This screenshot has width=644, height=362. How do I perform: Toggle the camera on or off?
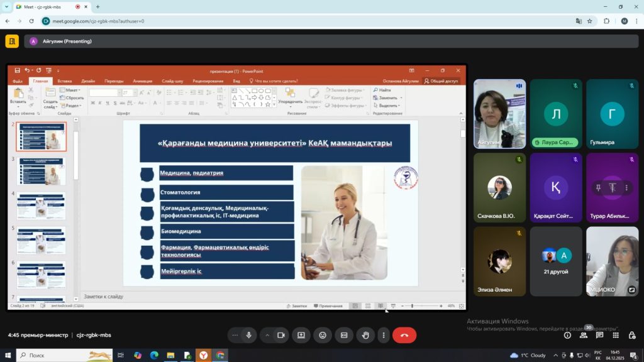280,336
